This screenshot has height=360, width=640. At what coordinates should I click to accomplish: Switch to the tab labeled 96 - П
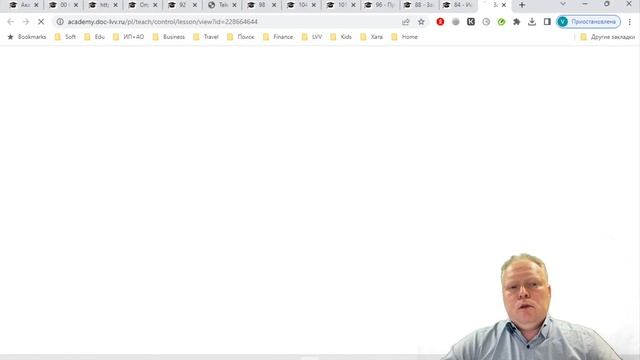379,5
